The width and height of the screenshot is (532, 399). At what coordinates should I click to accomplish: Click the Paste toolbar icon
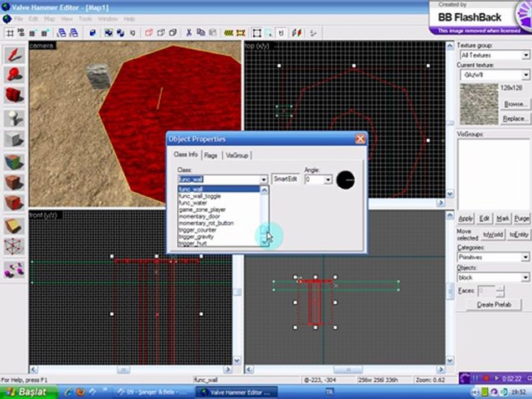click(213, 33)
